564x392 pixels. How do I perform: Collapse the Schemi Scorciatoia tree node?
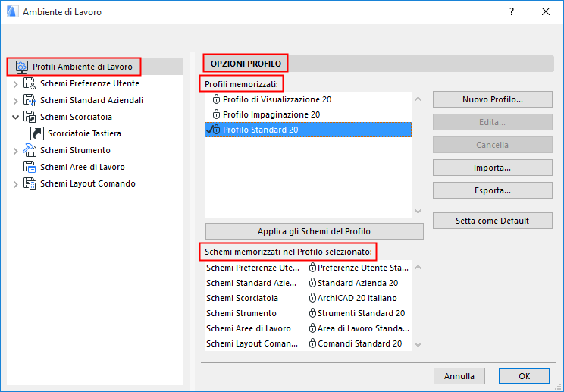(15, 117)
